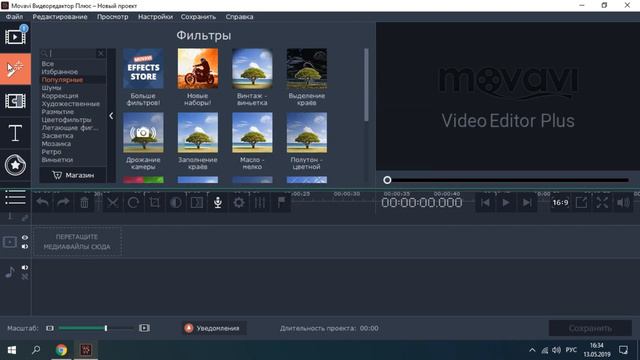The height and width of the screenshot is (360, 640).
Task: Clear the filter search field
Action: [101, 53]
